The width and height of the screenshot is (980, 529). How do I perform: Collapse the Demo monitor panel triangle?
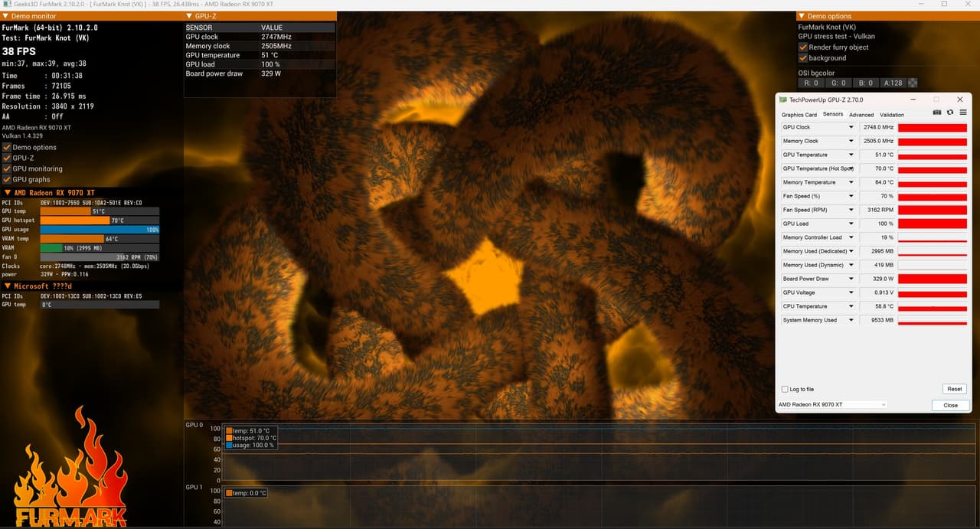point(5,16)
